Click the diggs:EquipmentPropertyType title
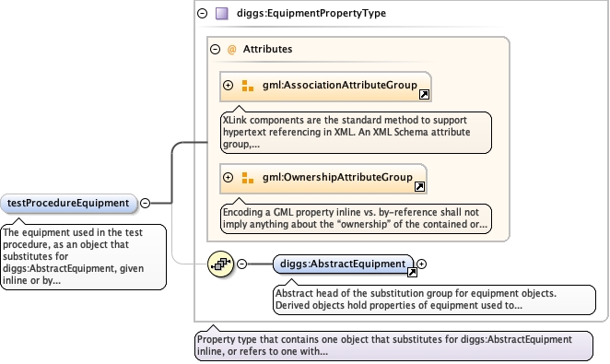This screenshot has height=364, width=610. click(x=311, y=14)
